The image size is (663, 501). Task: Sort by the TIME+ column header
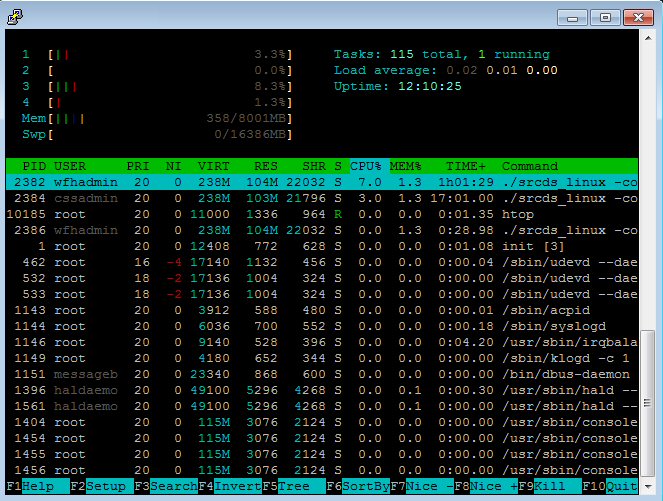pos(466,166)
